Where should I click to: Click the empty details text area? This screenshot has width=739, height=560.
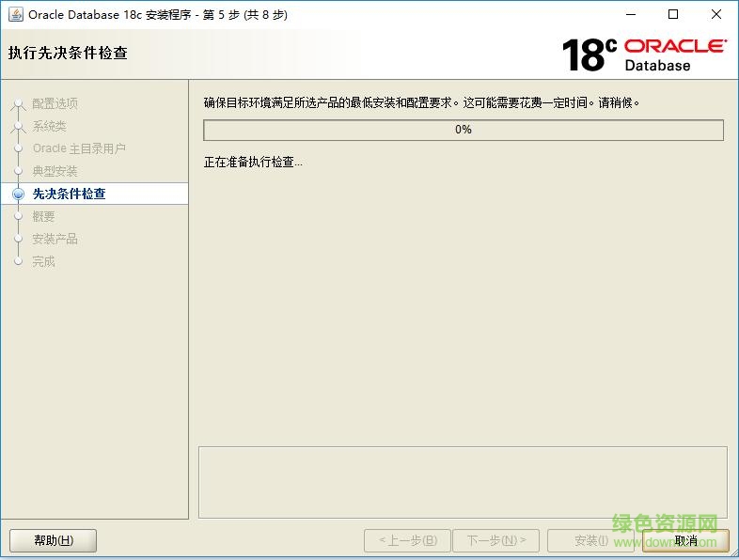(463, 482)
